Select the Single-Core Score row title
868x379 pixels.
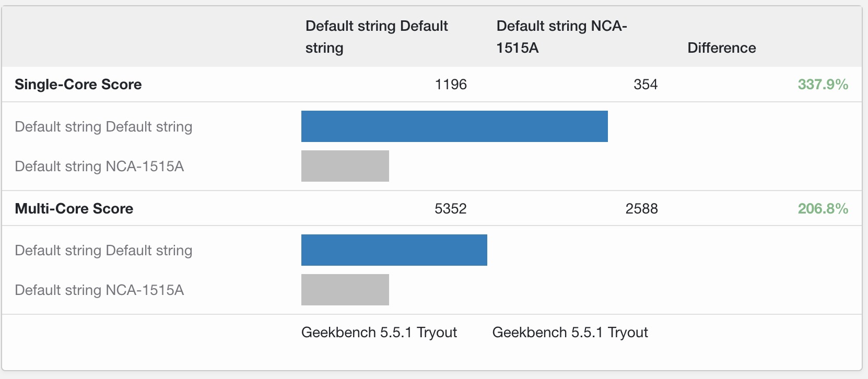click(x=78, y=85)
